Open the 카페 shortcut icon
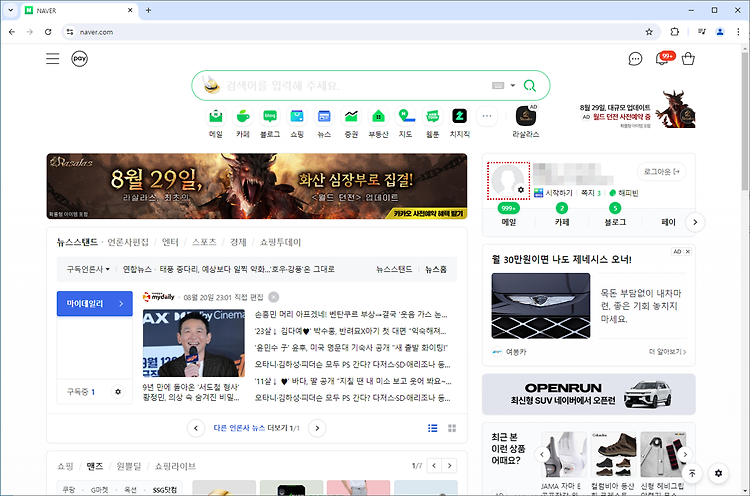 pyautogui.click(x=243, y=116)
